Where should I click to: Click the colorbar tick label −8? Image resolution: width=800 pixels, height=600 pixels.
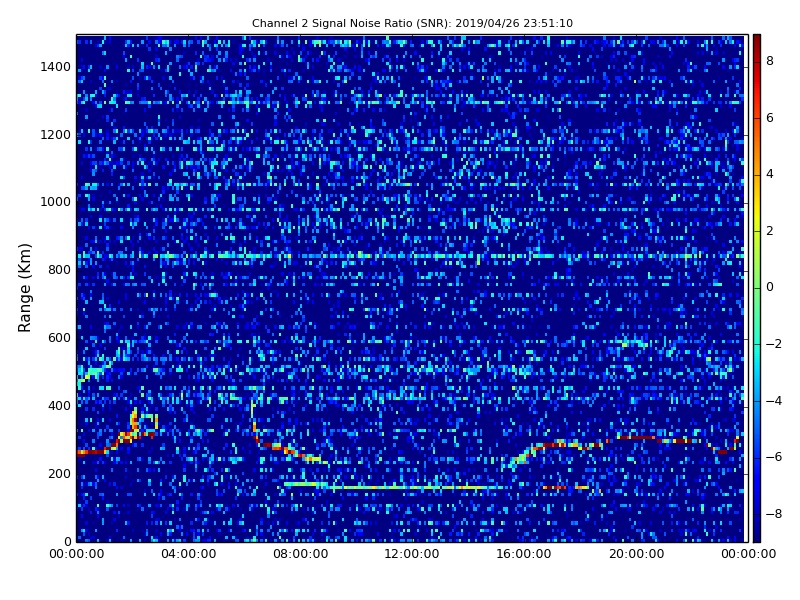774,514
